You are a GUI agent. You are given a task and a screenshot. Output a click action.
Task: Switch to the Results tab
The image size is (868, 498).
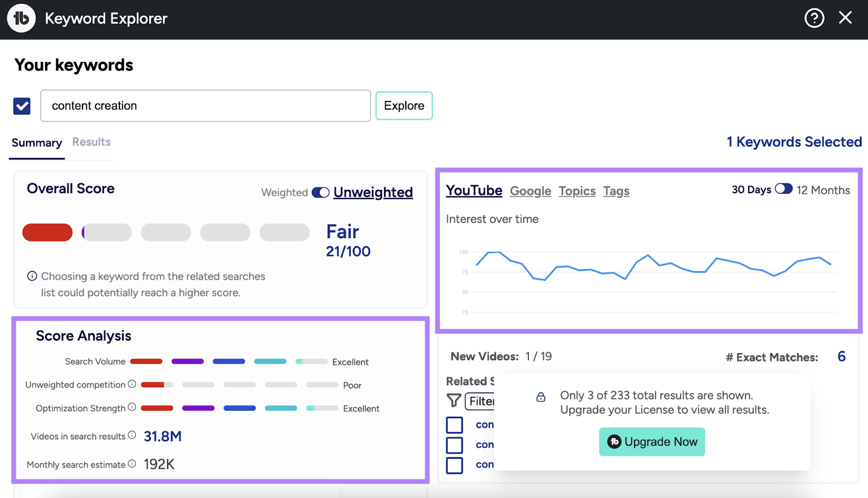(92, 142)
